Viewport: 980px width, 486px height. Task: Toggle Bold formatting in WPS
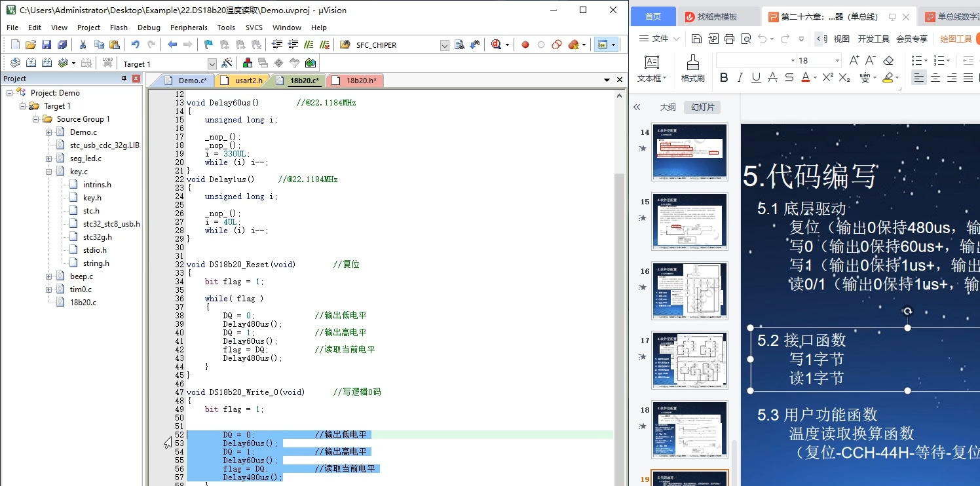(x=724, y=77)
